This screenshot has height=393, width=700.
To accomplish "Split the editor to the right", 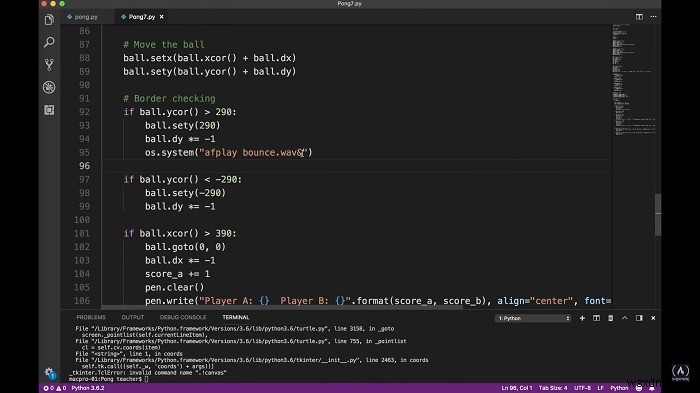I will click(x=639, y=17).
